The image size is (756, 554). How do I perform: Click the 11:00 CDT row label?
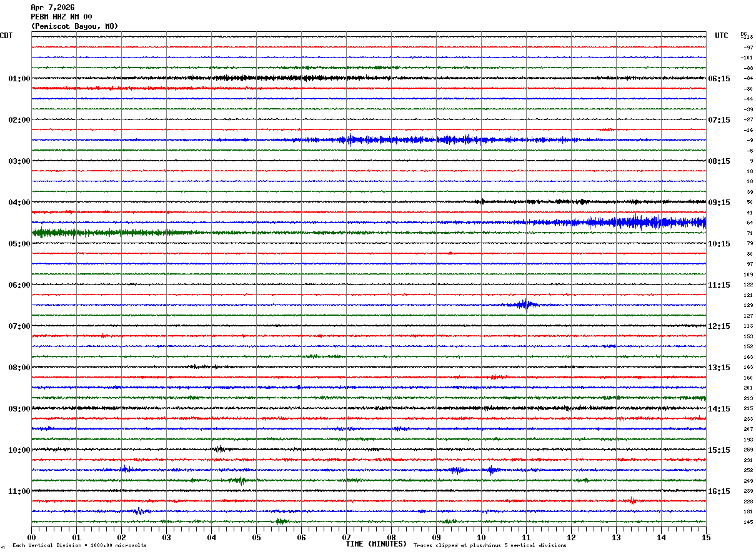tap(19, 491)
